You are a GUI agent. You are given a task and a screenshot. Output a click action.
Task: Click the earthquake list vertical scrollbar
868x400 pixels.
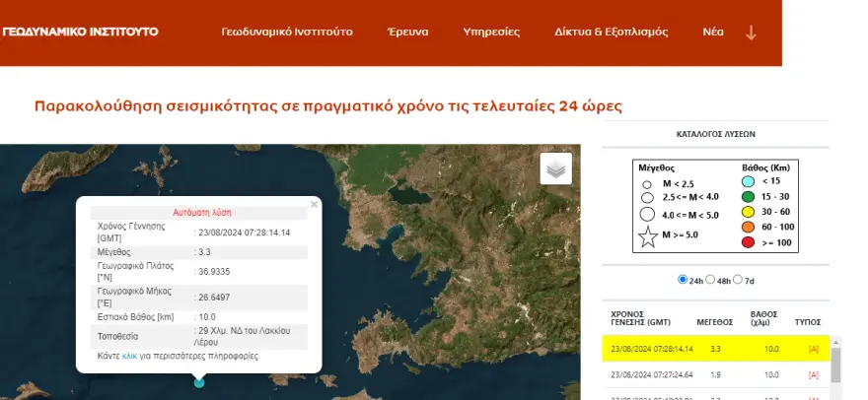836,367
